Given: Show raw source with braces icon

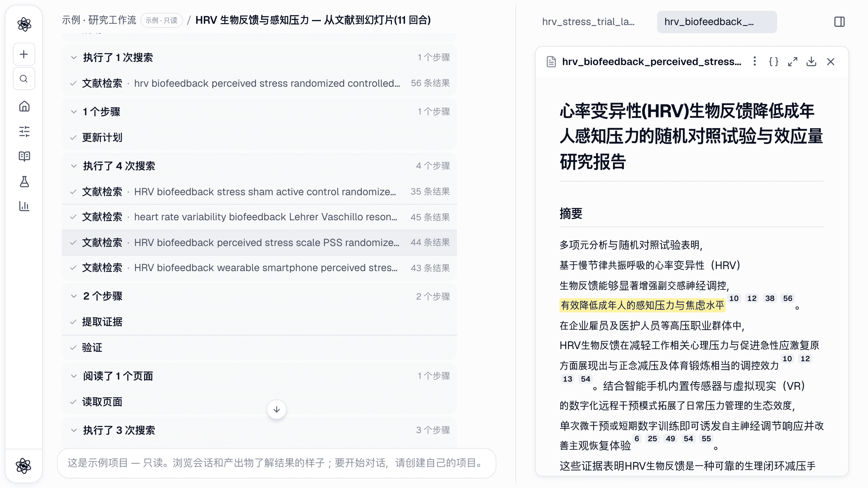Looking at the screenshot, I should point(774,61).
